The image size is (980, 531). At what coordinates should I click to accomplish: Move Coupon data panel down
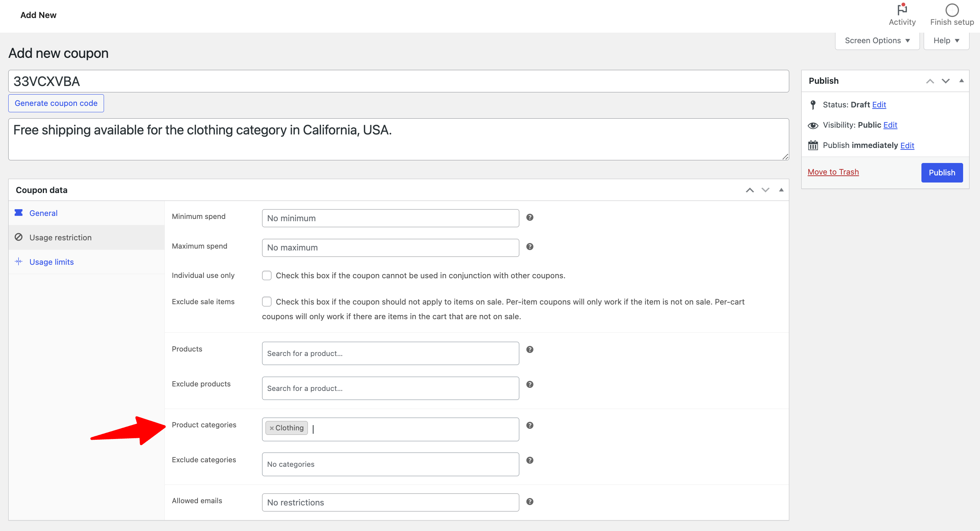tap(765, 190)
